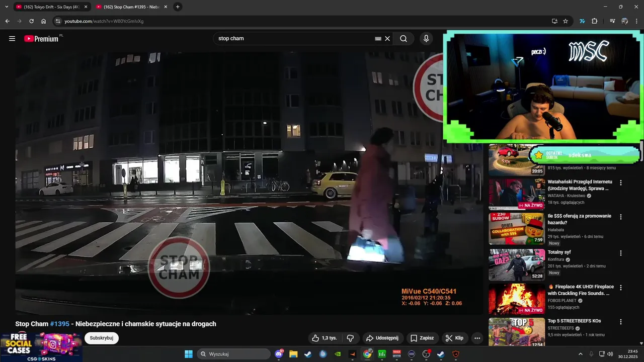
Task: Open options menu for Fireplace 4K UHD
Action: pos(621,288)
